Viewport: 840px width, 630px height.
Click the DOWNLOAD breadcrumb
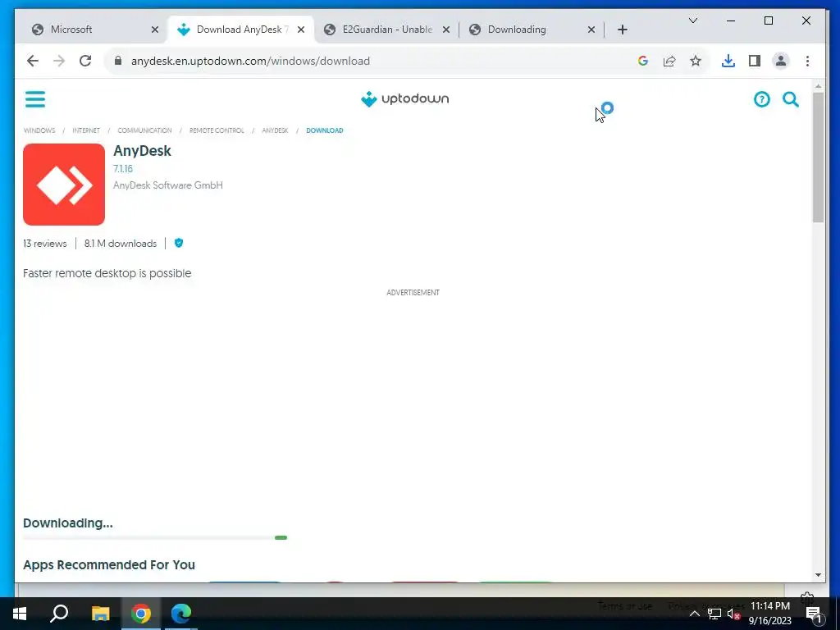tap(325, 130)
